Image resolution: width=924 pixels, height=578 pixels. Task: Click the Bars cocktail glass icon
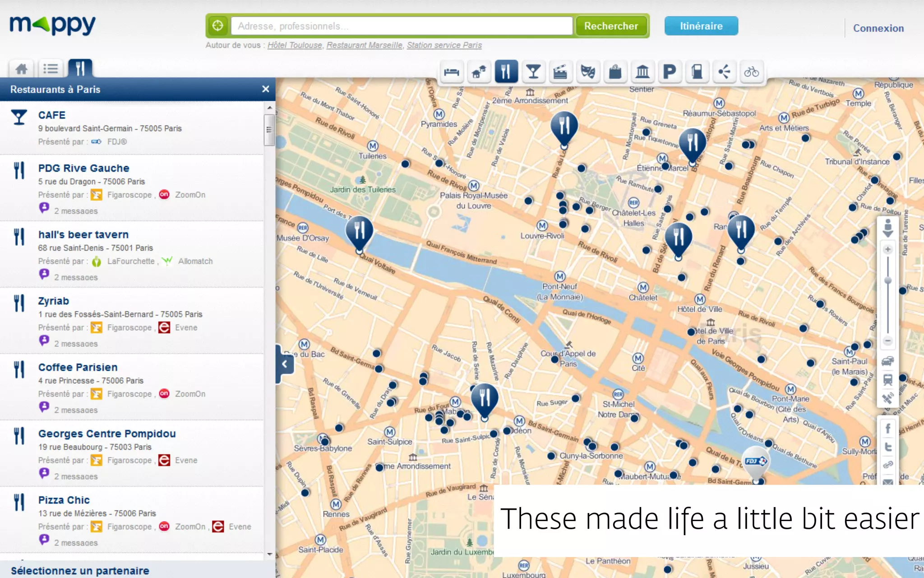pyautogui.click(x=533, y=72)
